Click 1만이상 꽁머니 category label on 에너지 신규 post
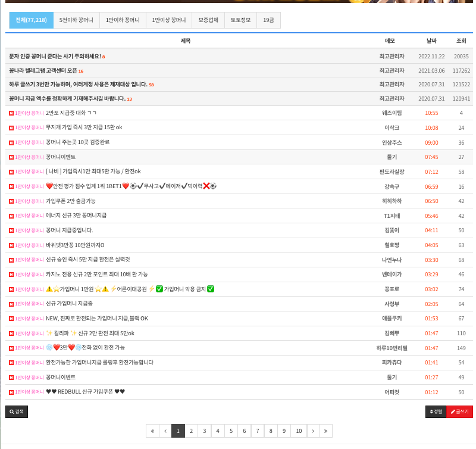Image resolution: width=476 pixels, height=449 pixels. tap(29, 216)
